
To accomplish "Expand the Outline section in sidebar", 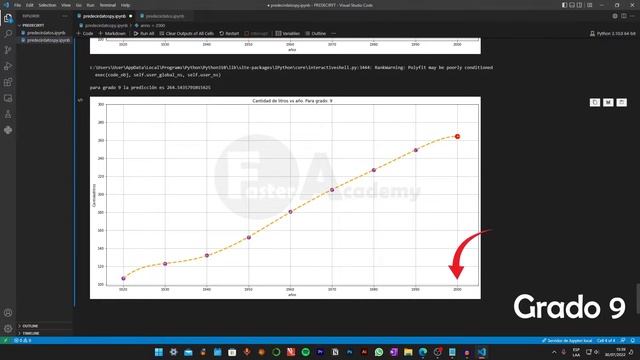I will [30, 326].
